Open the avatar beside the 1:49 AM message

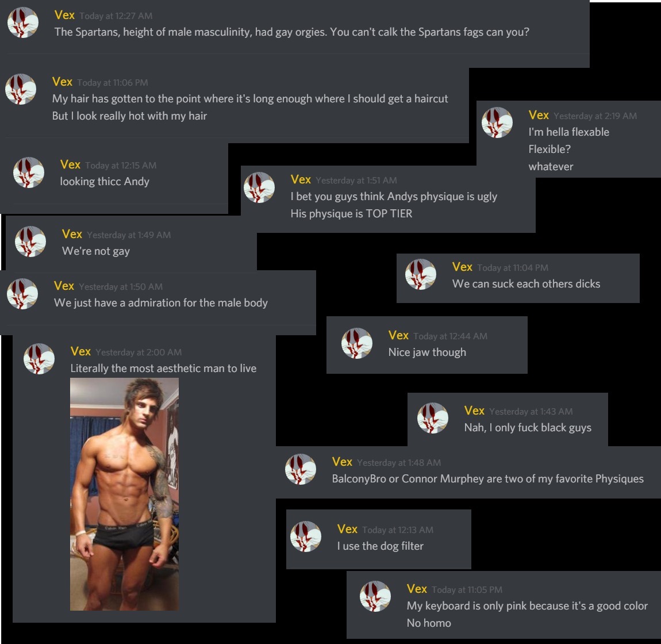[x=30, y=241]
